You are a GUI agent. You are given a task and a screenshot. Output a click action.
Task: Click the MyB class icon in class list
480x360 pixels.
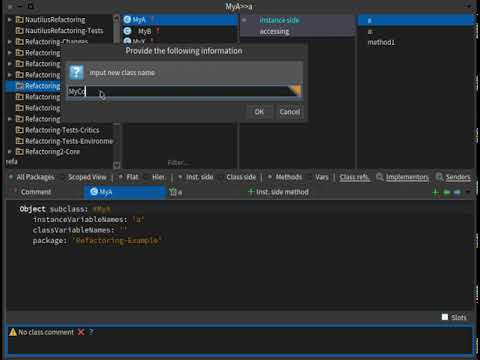pos(127,31)
